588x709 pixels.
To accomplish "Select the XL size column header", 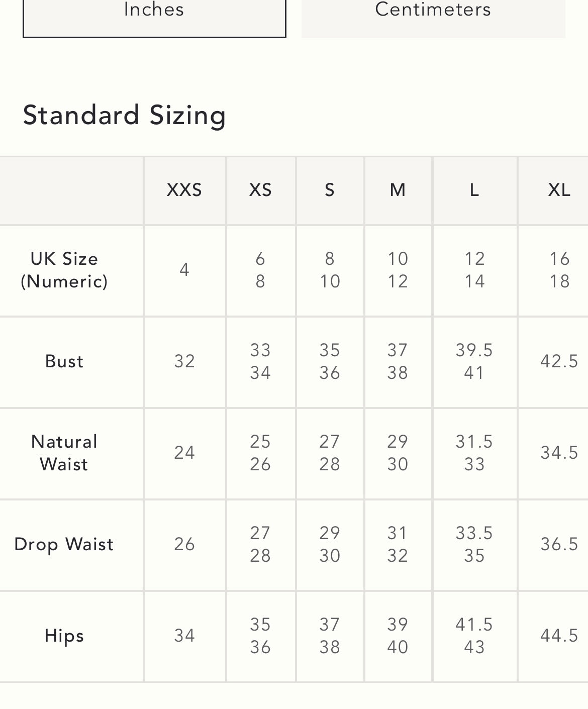I will 559,190.
